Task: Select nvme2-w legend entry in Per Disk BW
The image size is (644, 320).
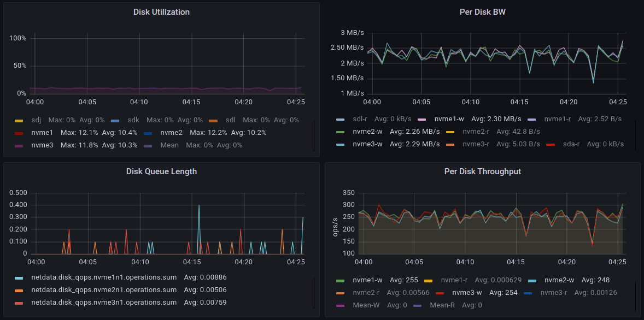Action: [x=367, y=132]
